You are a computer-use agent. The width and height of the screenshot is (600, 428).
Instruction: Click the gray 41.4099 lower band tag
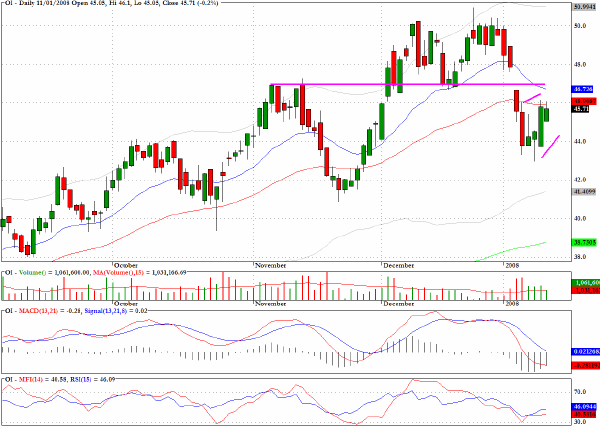(x=585, y=192)
